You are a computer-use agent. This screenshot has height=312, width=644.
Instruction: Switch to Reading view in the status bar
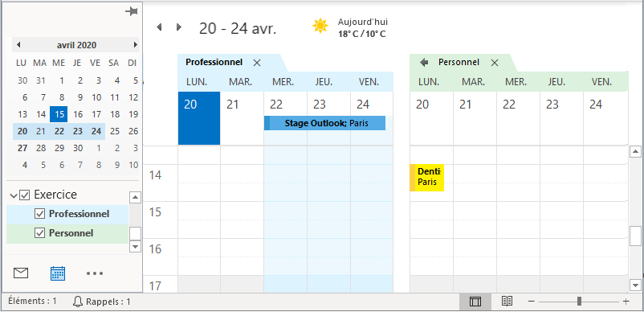[507, 302]
